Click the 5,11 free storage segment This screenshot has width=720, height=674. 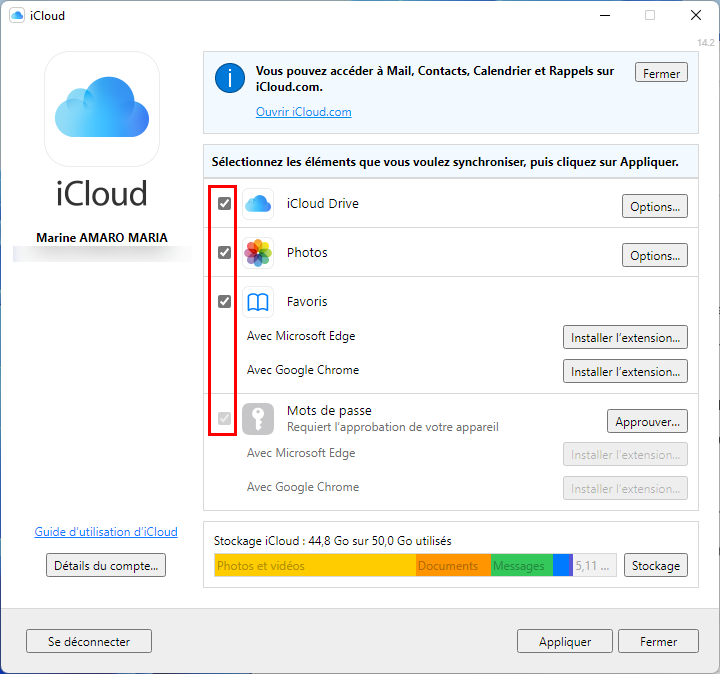pyautogui.click(x=594, y=565)
